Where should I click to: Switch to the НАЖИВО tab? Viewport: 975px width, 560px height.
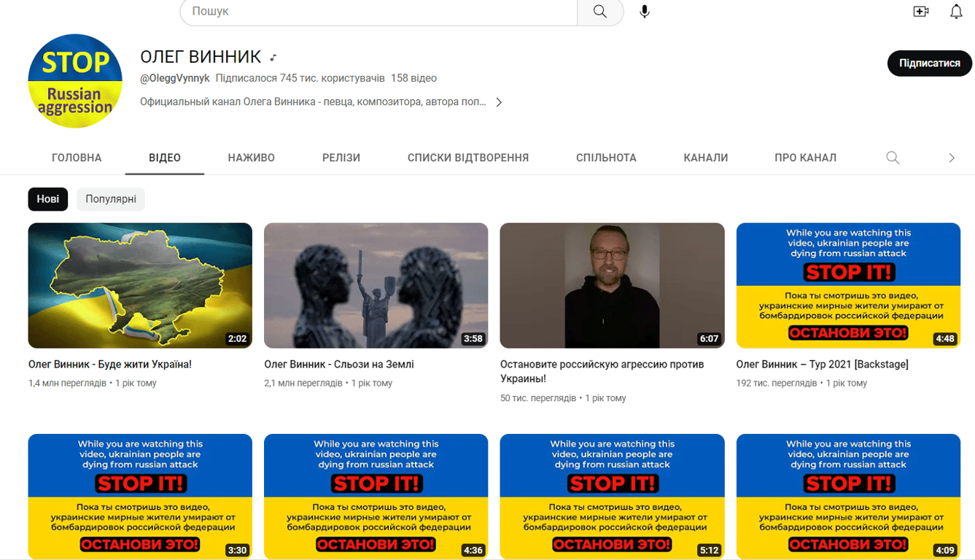(x=252, y=157)
